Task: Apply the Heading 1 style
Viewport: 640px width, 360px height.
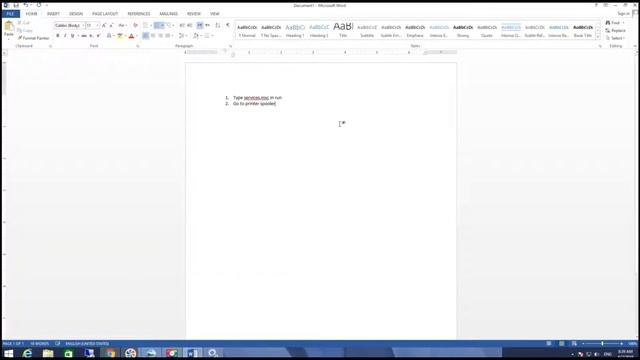Action: (x=295, y=31)
